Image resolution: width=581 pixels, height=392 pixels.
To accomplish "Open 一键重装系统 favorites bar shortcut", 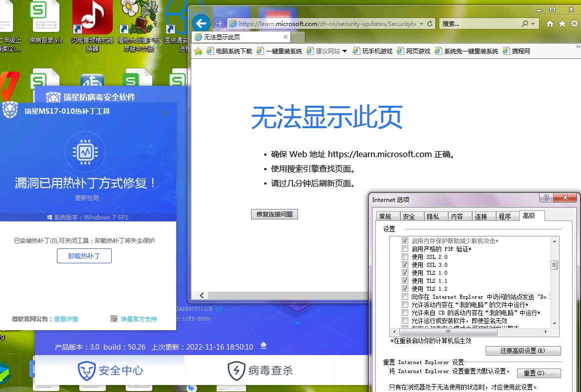I will pyautogui.click(x=280, y=51).
